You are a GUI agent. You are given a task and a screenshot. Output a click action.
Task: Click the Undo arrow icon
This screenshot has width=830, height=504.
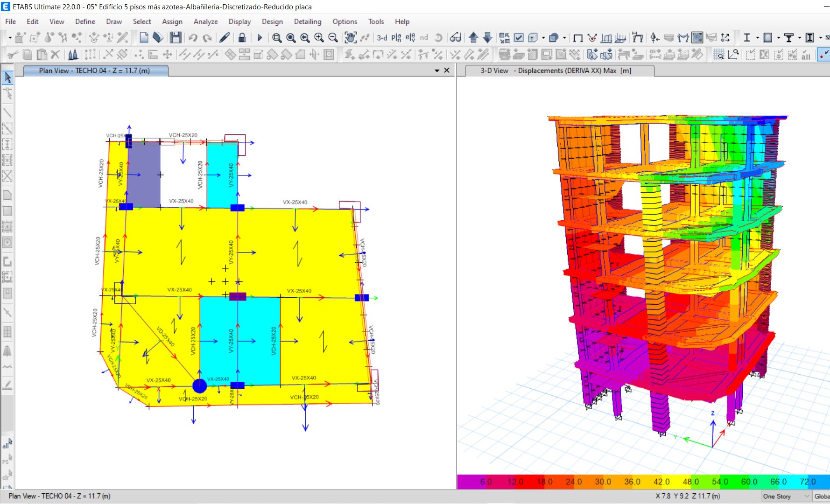click(193, 37)
